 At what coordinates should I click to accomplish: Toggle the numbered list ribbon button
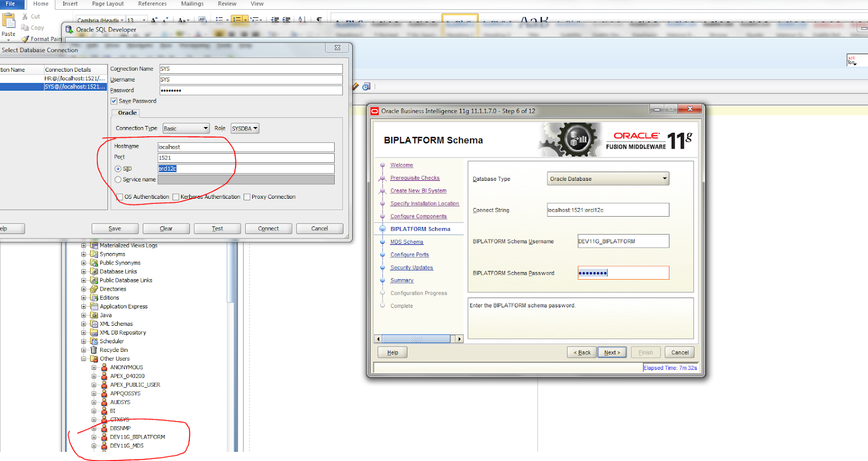(237, 20)
